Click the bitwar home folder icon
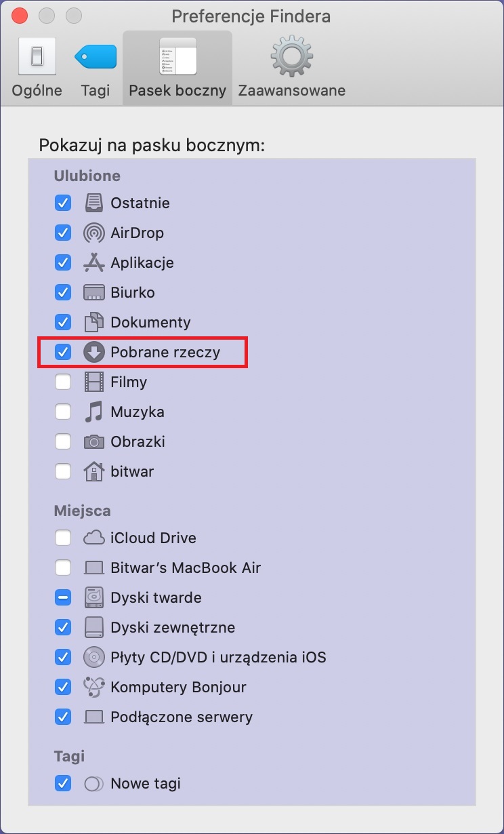504x834 pixels. tap(93, 472)
